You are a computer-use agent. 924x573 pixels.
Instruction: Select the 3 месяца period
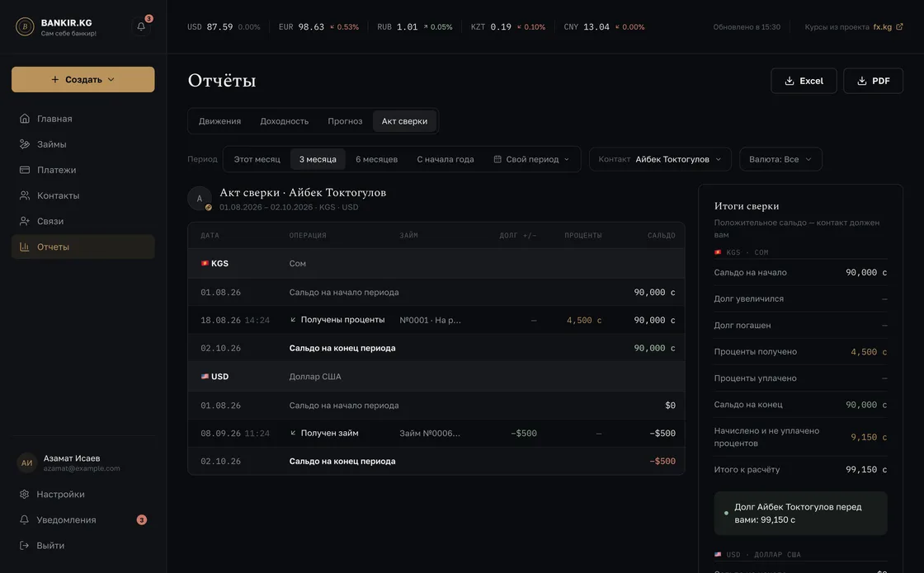click(x=318, y=159)
